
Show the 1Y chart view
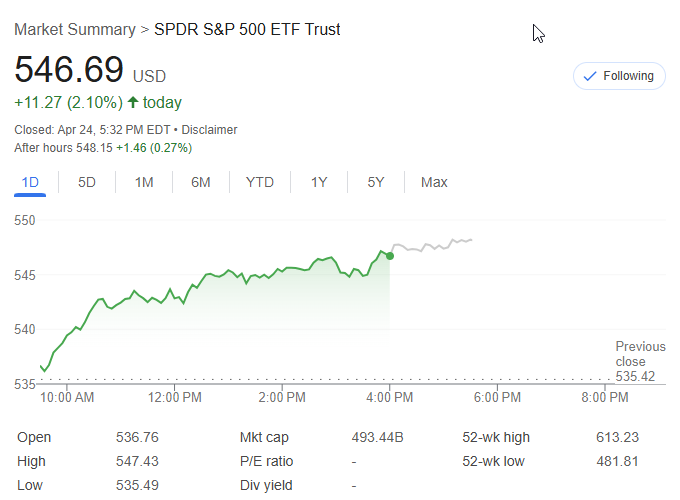pos(319,182)
